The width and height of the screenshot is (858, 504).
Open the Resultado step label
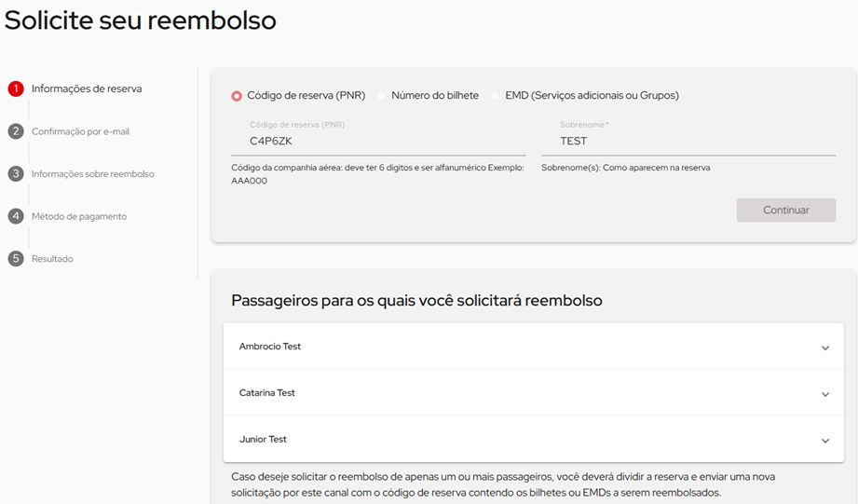click(x=52, y=259)
